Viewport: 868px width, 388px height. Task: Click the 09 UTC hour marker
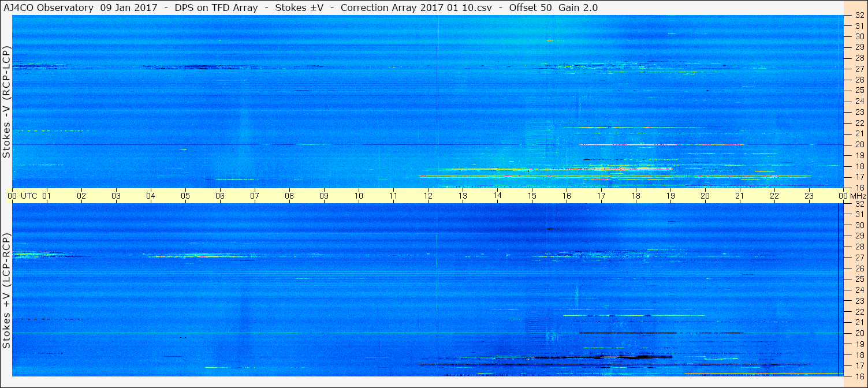(324, 196)
